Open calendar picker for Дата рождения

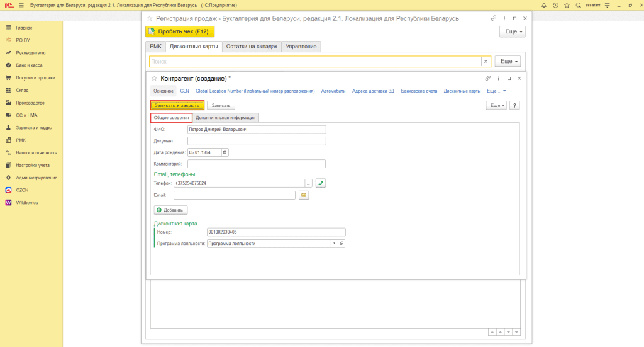tap(225, 152)
